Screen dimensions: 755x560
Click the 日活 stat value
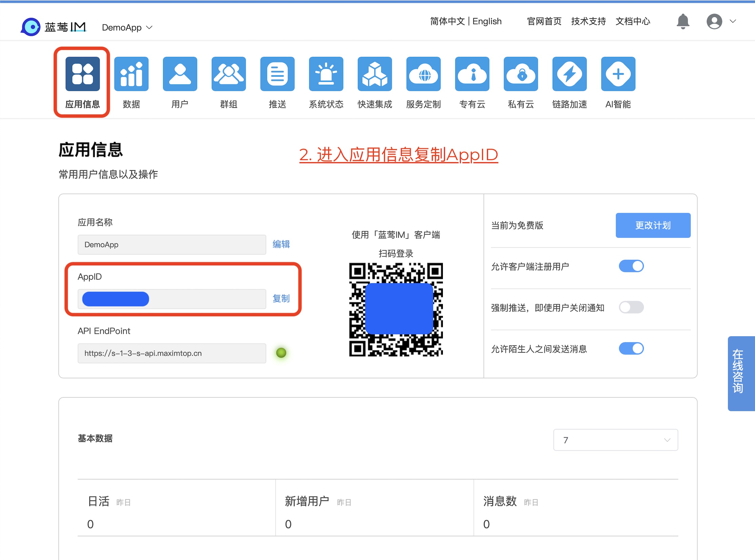pos(90,524)
